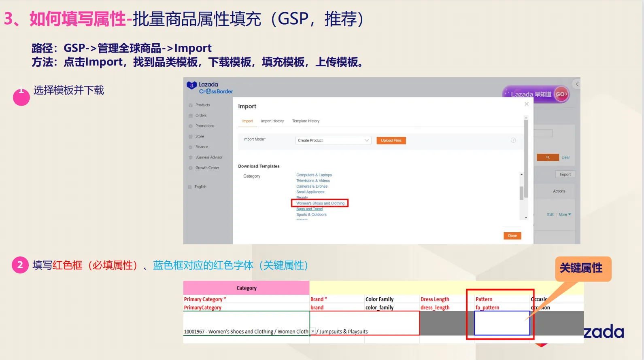Image resolution: width=644 pixels, height=360 pixels.
Task: Click the Import button behind the dialog
Action: (565, 174)
